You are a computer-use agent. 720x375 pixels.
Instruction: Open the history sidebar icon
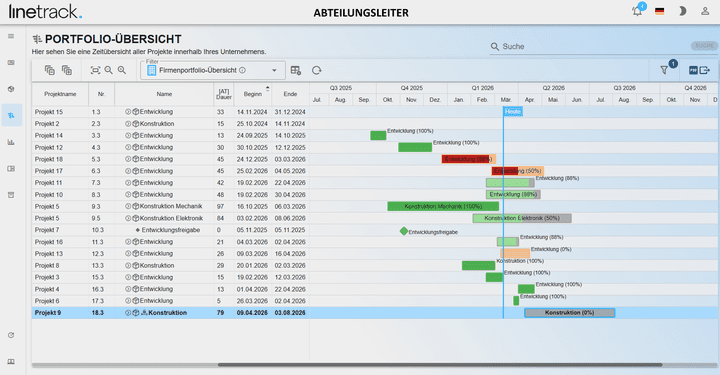(11, 335)
